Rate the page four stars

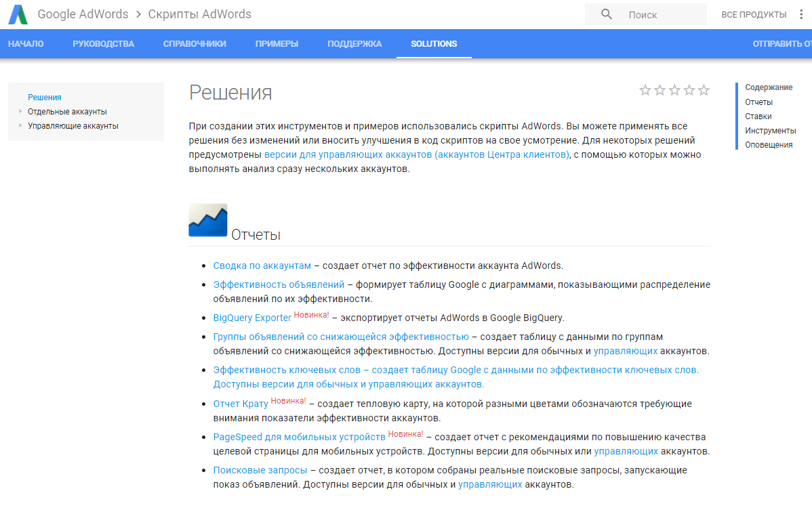689,91
